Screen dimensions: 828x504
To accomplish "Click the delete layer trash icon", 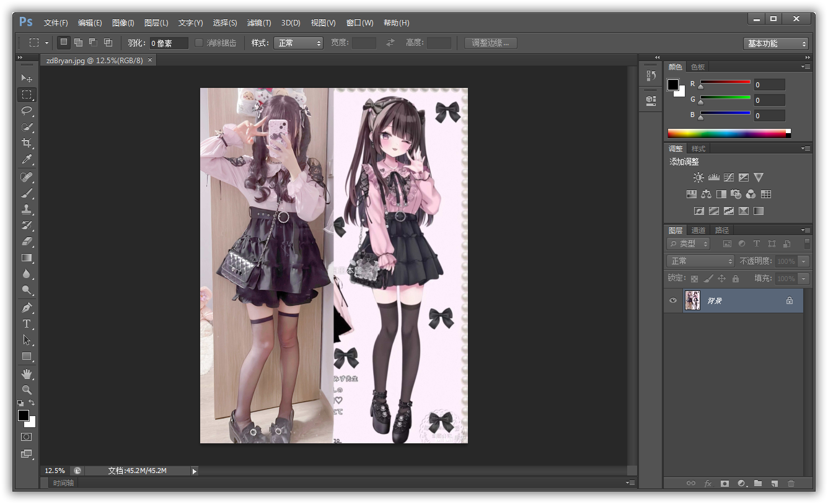I will click(x=791, y=484).
